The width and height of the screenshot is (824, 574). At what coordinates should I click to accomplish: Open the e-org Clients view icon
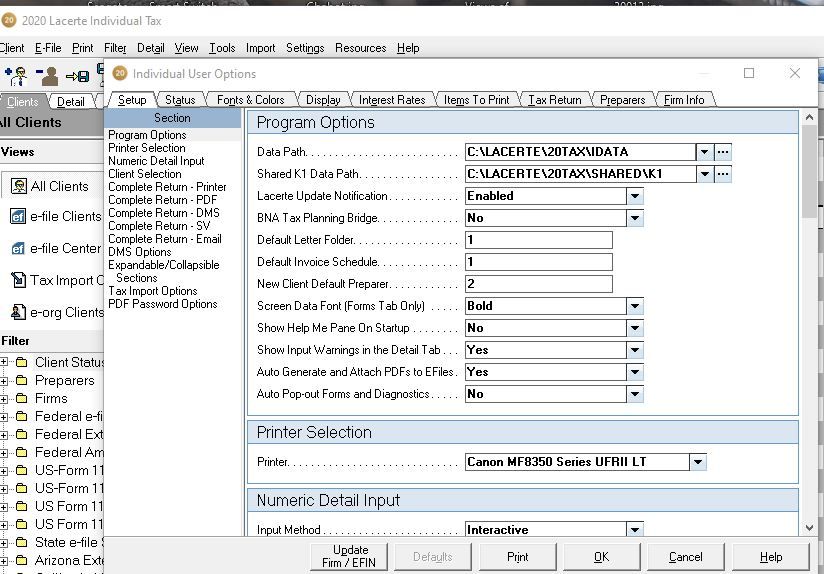pyautogui.click(x=18, y=312)
